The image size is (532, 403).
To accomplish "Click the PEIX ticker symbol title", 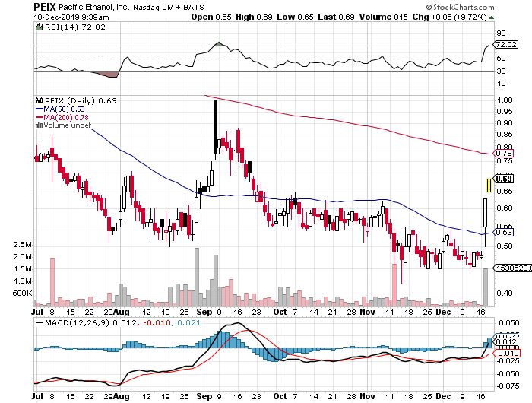I will (x=46, y=6).
